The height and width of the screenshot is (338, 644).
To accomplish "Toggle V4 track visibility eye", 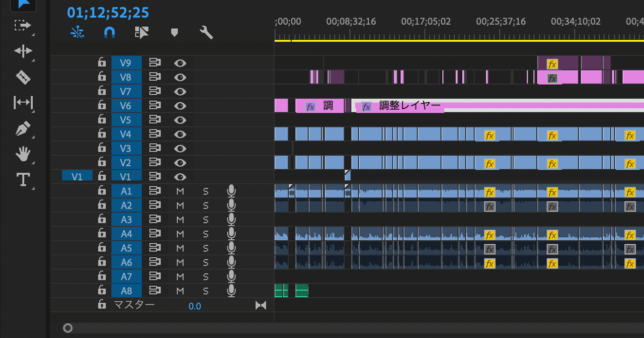I will [180, 134].
